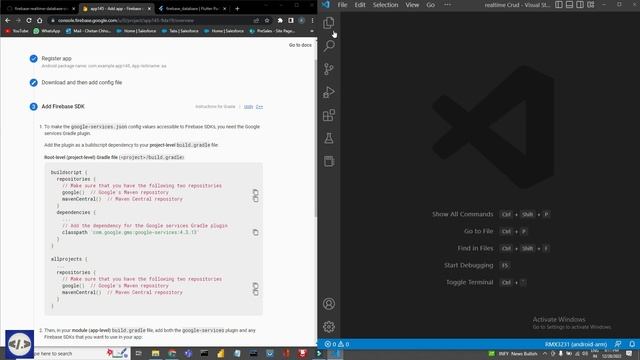The image size is (640, 360).
Task: Open the Manage gear in VS Code
Action: pyautogui.click(x=329, y=327)
